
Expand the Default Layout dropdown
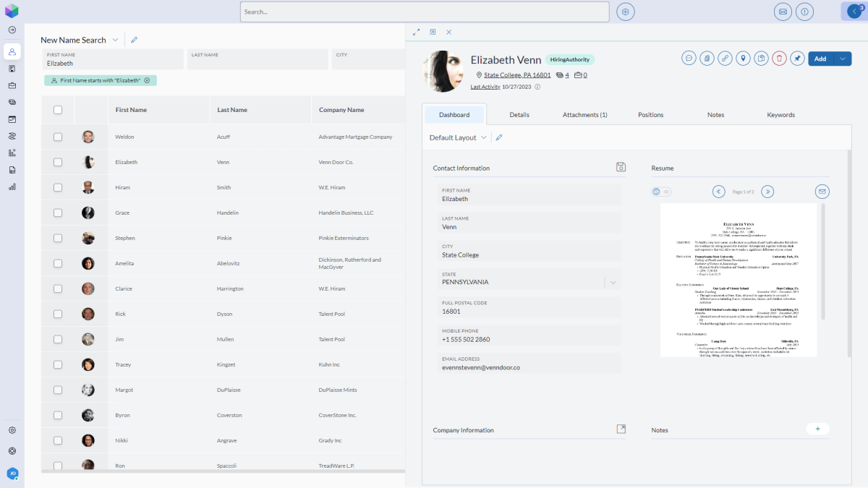point(482,137)
